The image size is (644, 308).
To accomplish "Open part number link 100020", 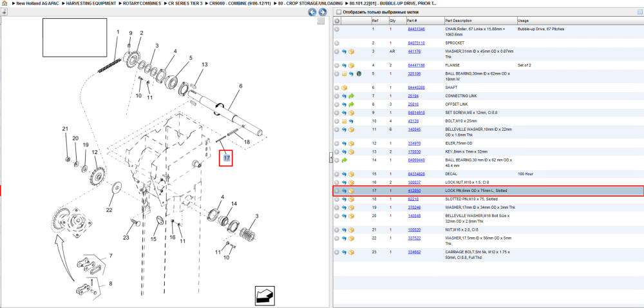I will [414, 229].
